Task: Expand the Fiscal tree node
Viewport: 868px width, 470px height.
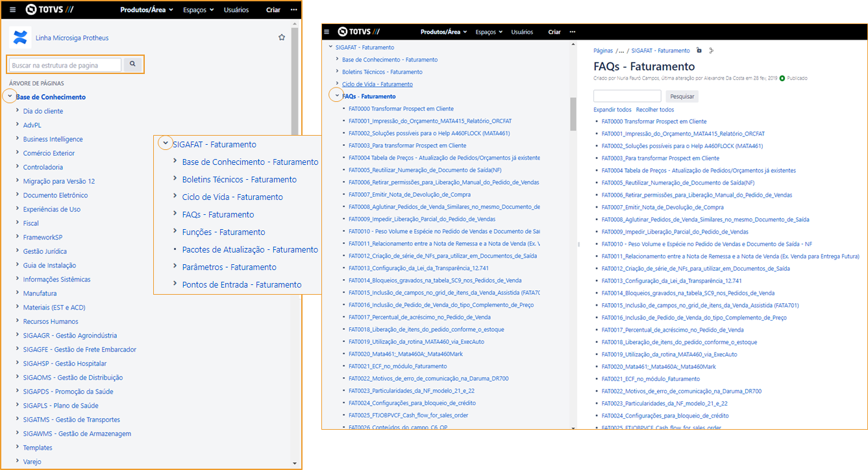Action: (18, 223)
